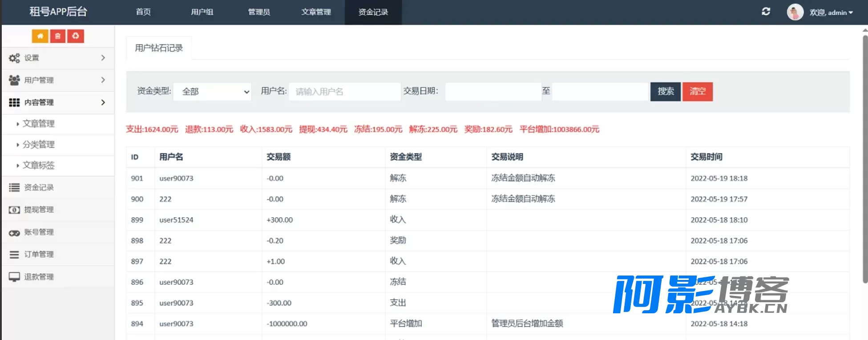Open 账号管理 gamepad icon in sidebar

point(14,232)
